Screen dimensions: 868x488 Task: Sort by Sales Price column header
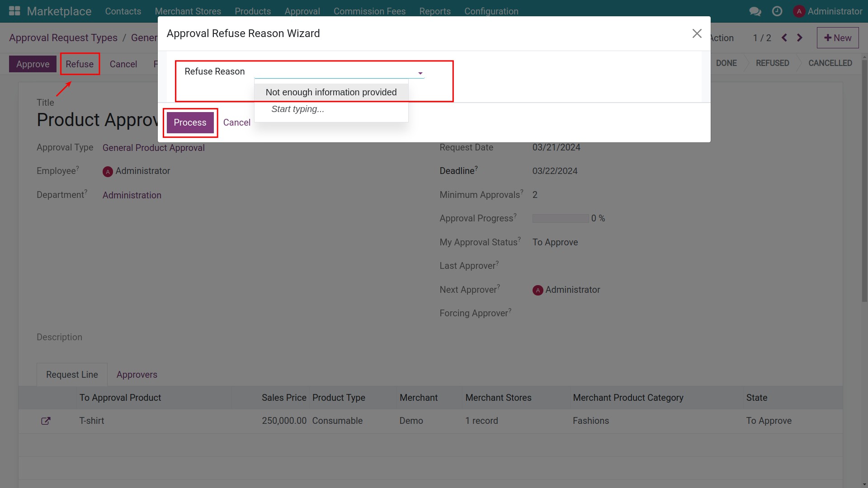pyautogui.click(x=284, y=398)
